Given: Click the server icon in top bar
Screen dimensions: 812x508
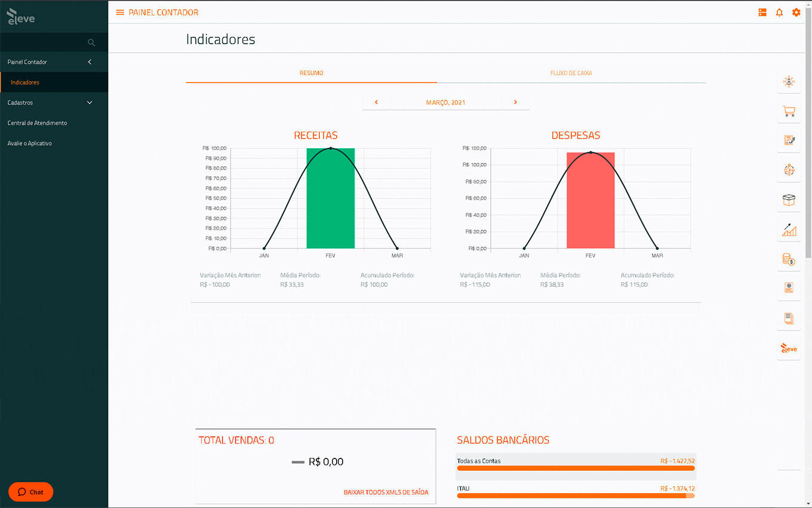Looking at the screenshot, I should (762, 13).
